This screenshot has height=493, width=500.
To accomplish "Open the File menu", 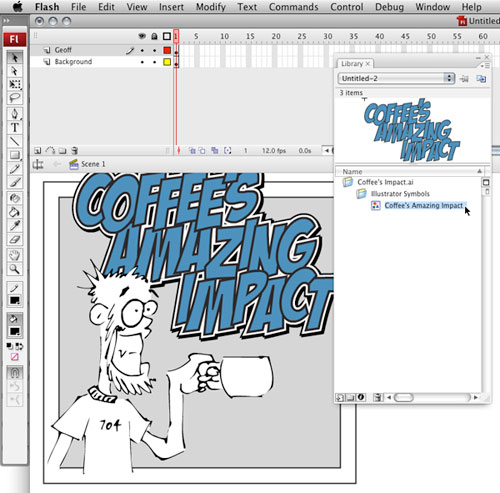I will point(78,7).
